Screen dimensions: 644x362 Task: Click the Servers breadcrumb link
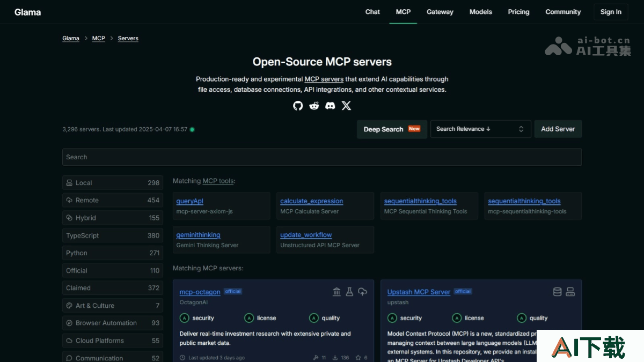tap(128, 39)
